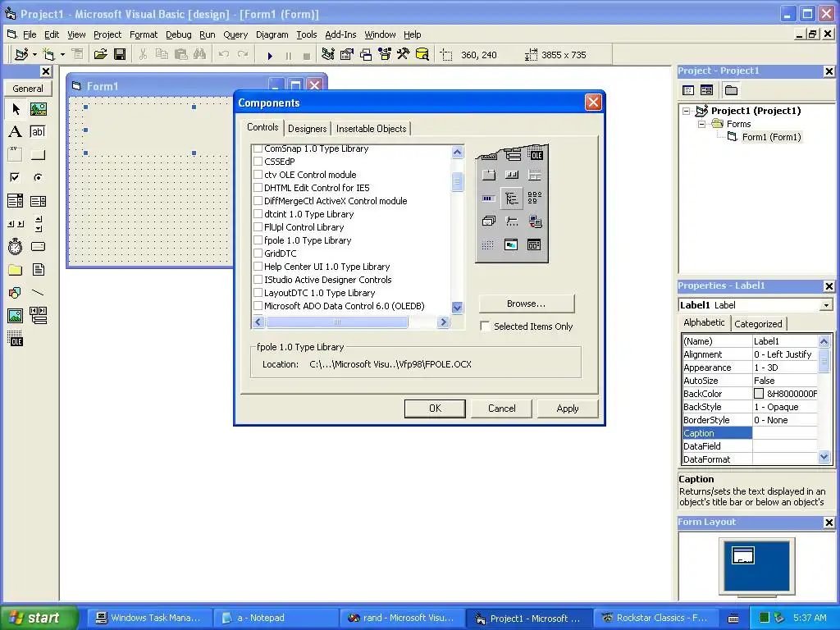Open the Diagram menu
840x630 pixels.
(x=272, y=34)
